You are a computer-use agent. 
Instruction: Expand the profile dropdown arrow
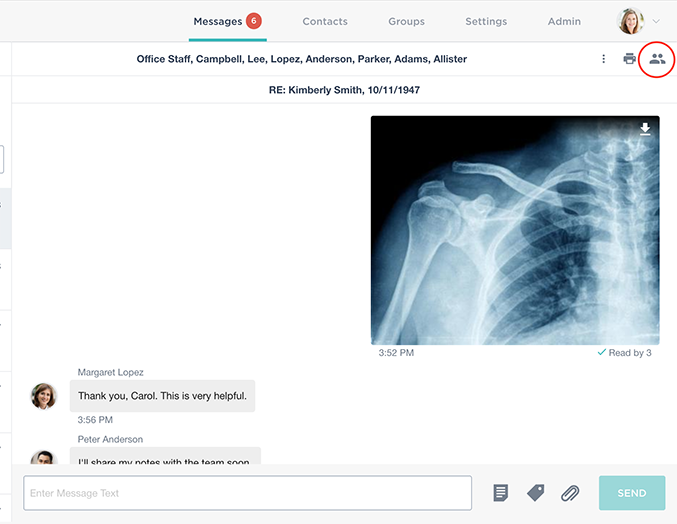pos(656,21)
